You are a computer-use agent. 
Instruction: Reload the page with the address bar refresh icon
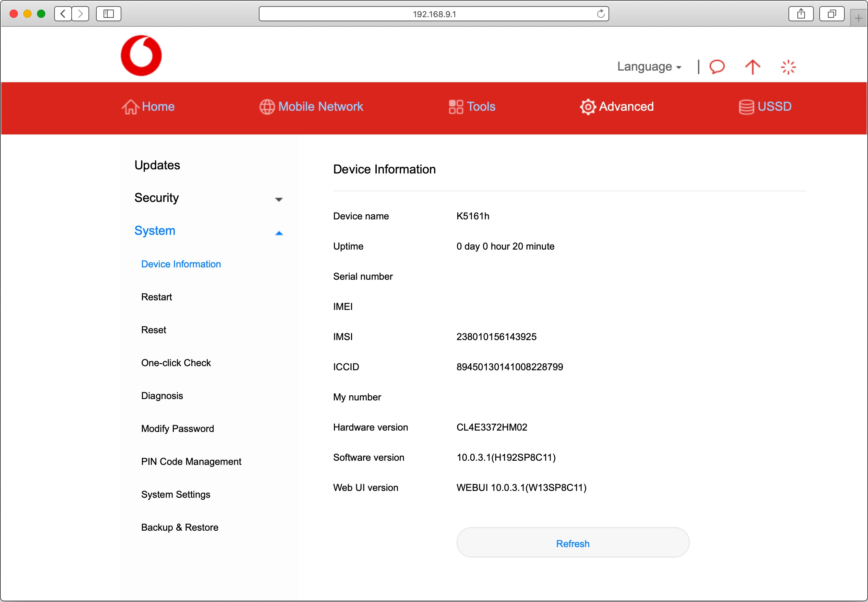point(600,14)
